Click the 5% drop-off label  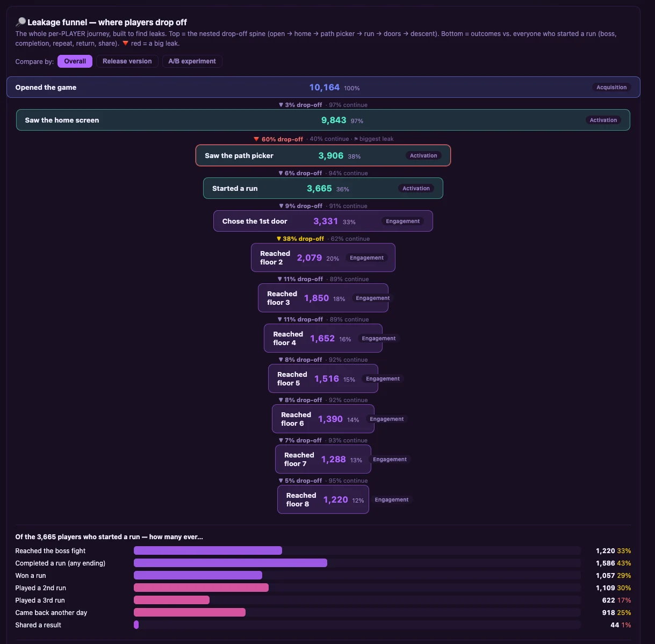(300, 481)
